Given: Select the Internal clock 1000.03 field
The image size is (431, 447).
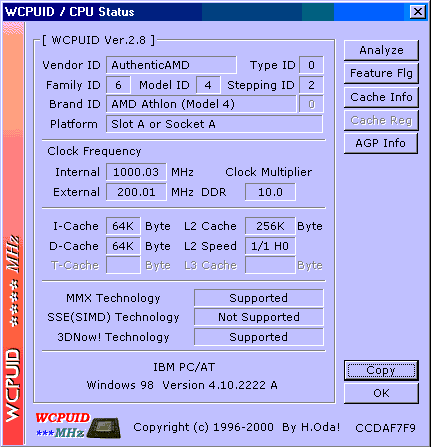Looking at the screenshot, I should [136, 172].
